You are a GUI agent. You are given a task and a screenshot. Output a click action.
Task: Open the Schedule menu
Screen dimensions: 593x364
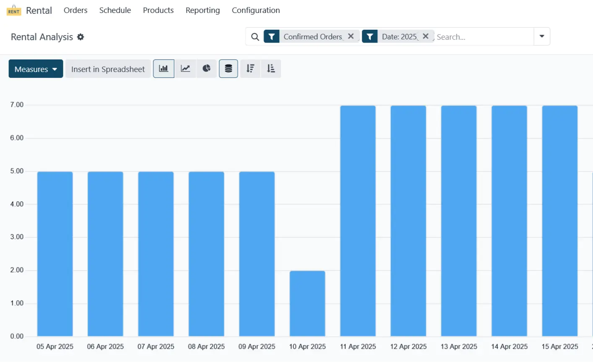115,10
